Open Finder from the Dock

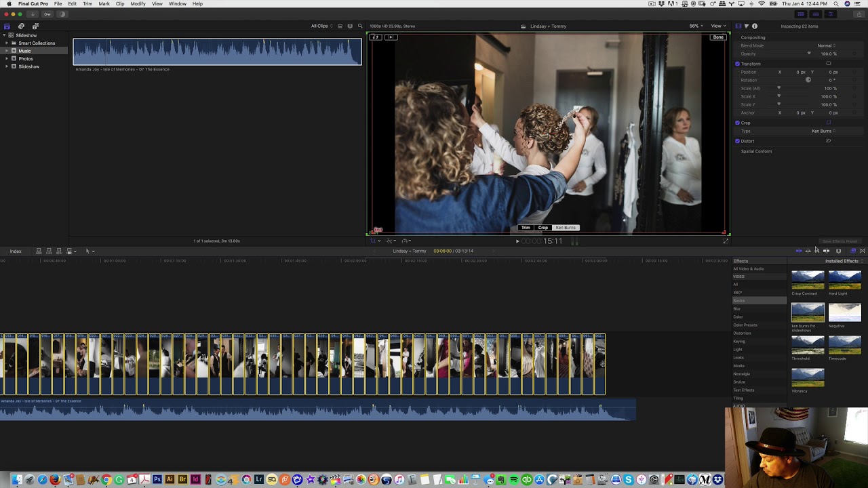(17, 480)
